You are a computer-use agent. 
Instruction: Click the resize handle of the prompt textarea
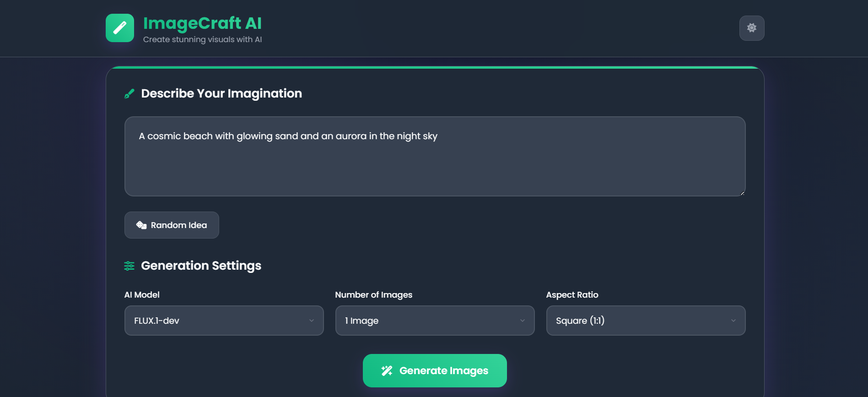pyautogui.click(x=742, y=193)
